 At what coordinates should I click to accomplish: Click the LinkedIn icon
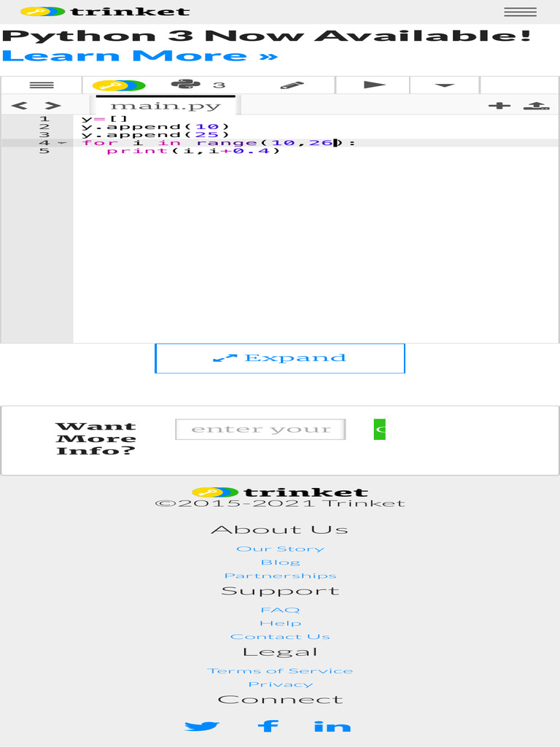point(332,726)
